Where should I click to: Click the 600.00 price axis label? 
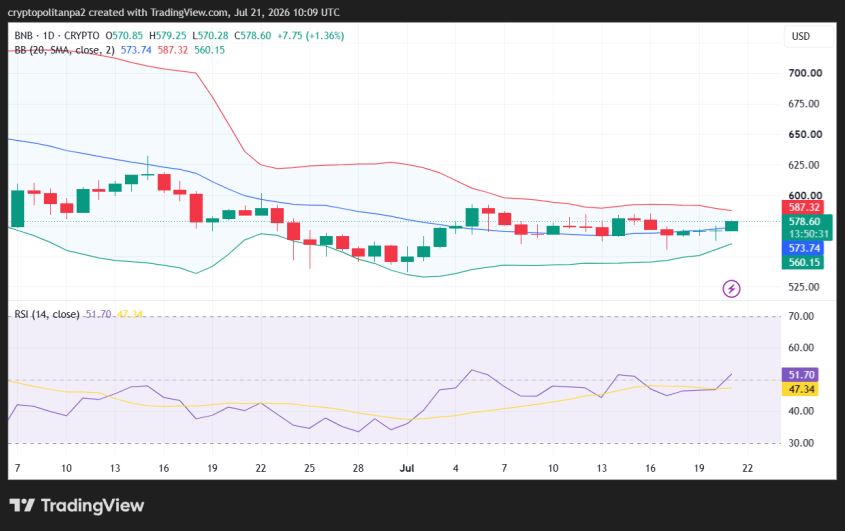tap(805, 196)
